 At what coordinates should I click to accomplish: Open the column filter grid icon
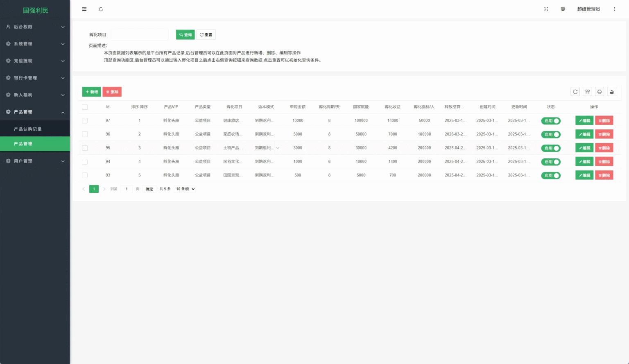[587, 92]
